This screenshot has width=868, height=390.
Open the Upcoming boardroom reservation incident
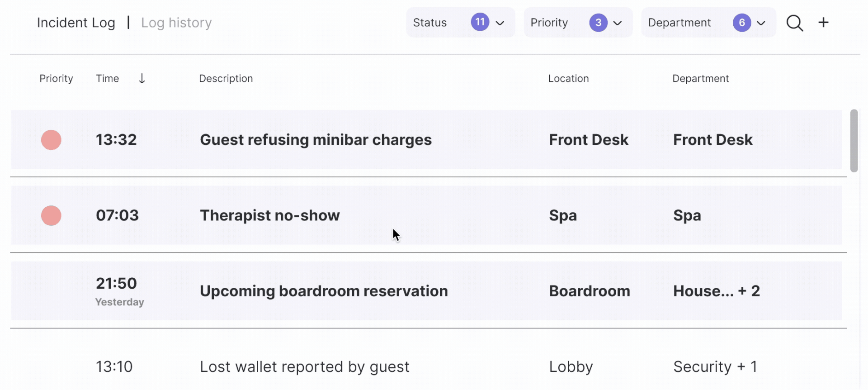pos(324,291)
